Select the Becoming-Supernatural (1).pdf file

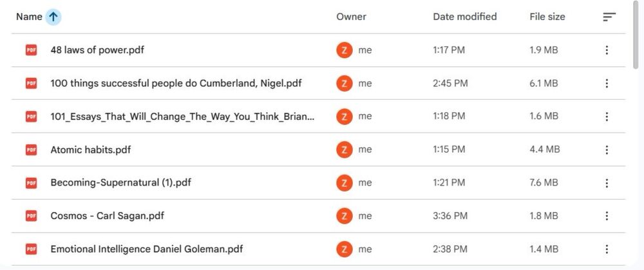click(x=120, y=183)
